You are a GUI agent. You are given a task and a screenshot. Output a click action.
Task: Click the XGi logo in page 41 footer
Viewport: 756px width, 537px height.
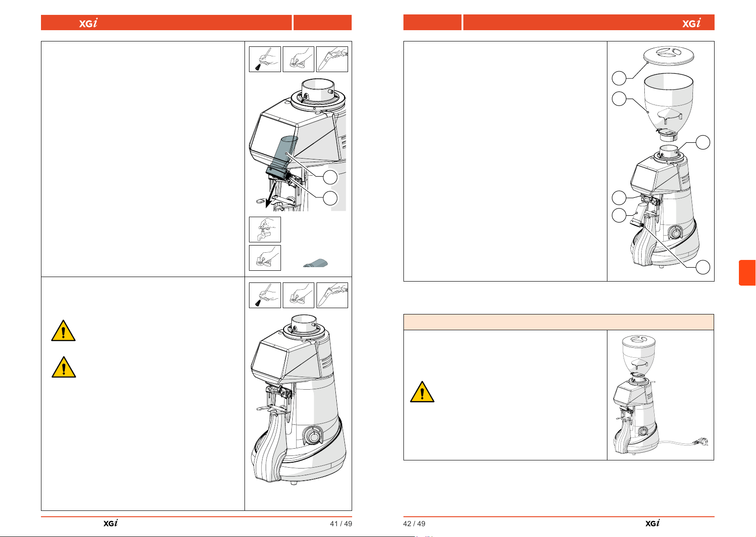(x=110, y=523)
